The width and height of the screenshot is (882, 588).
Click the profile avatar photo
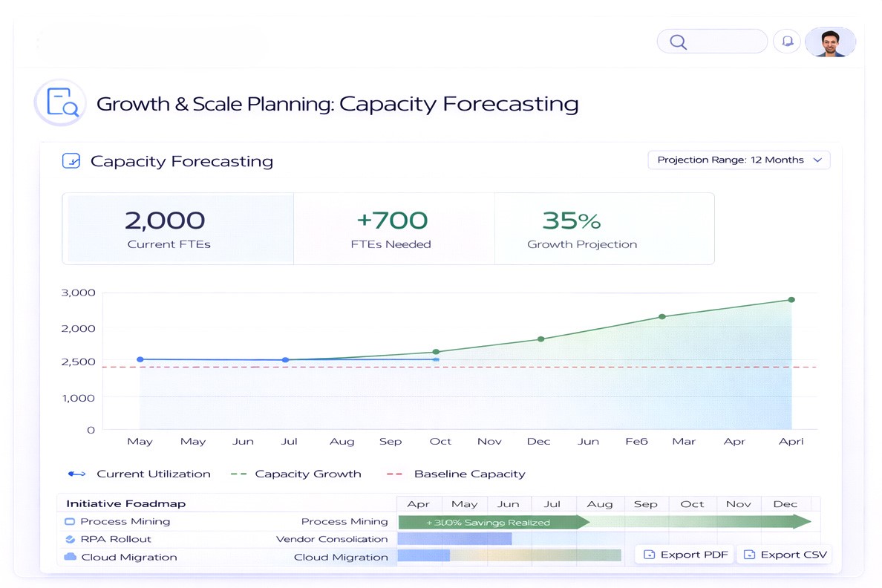pyautogui.click(x=830, y=42)
